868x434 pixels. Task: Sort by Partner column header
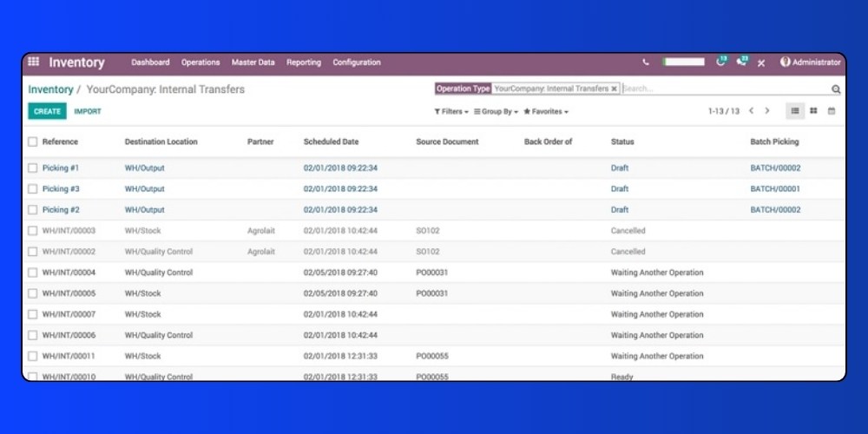[x=260, y=141]
